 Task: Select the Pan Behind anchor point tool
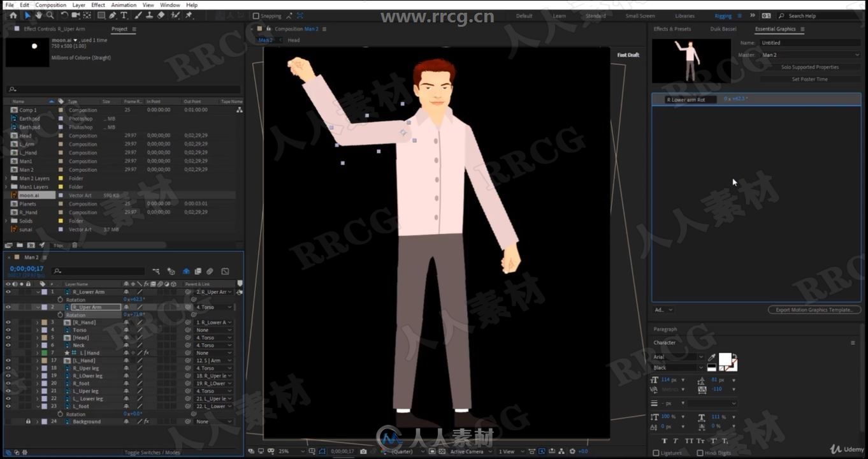[87, 15]
